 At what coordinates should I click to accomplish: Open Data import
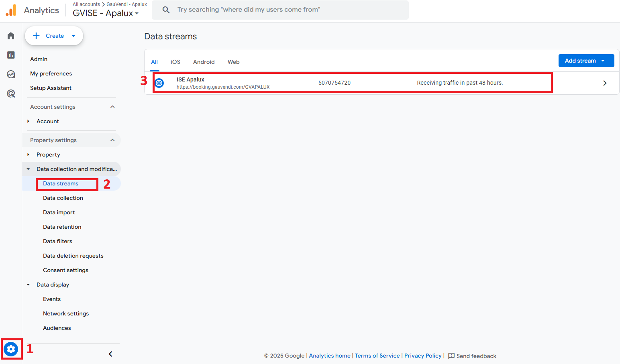coord(59,212)
